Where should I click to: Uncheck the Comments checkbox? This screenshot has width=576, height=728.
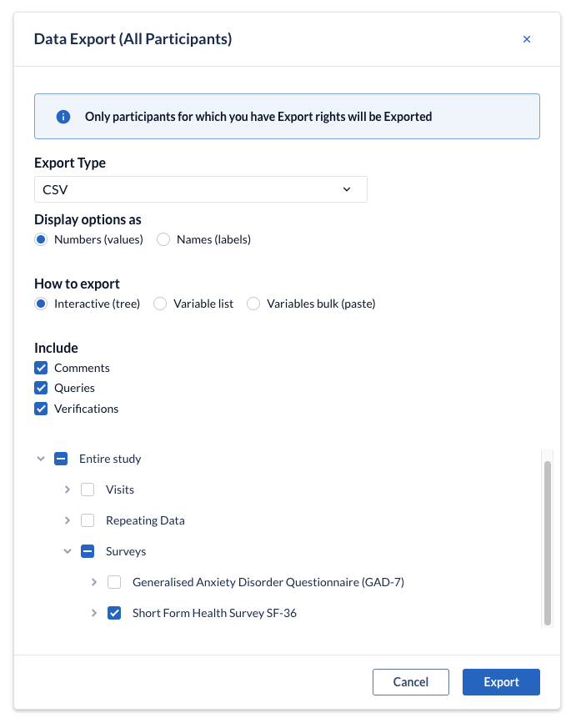(x=41, y=369)
